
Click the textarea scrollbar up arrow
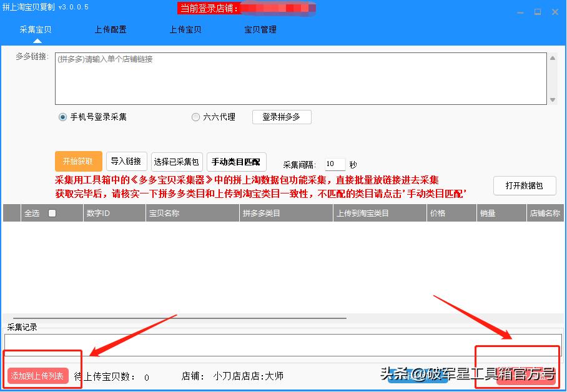click(x=552, y=57)
